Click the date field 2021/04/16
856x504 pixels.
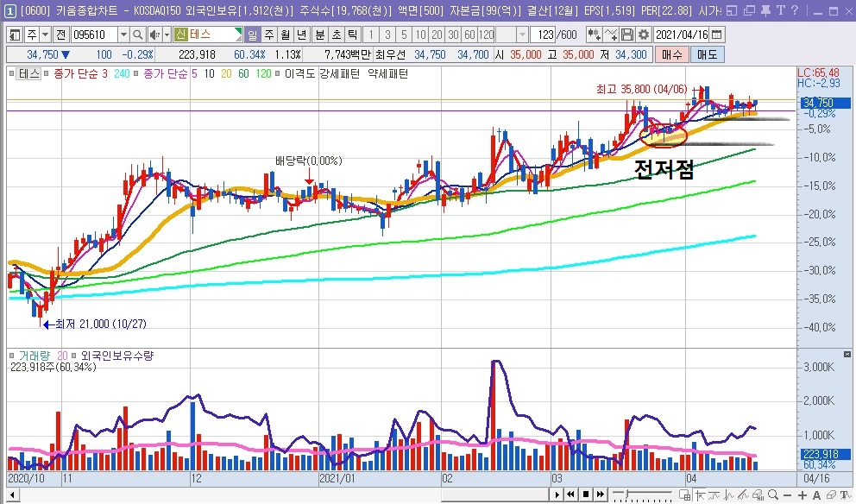tap(682, 35)
